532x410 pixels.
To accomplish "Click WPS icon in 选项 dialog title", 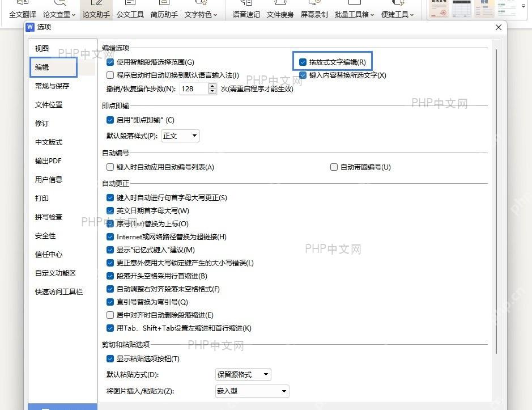I will point(30,27).
